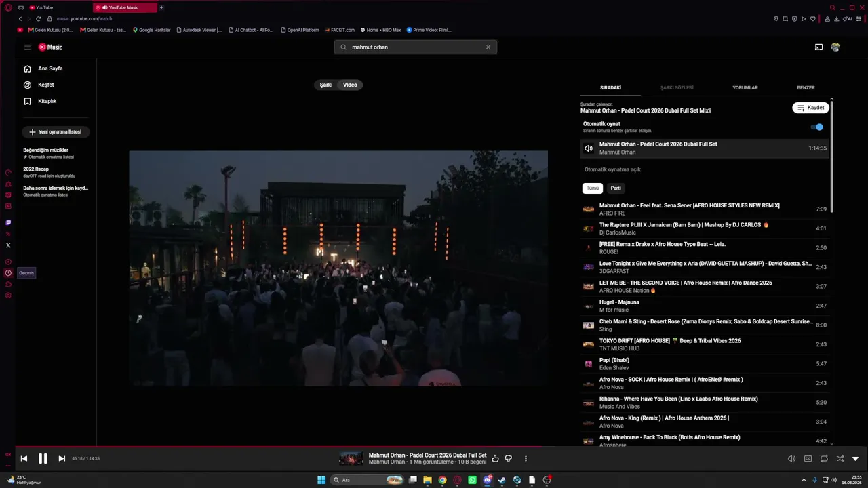This screenshot has height=488, width=868.
Task: Switch to the YouTube browser tab
Action: pyautogui.click(x=58, y=7)
